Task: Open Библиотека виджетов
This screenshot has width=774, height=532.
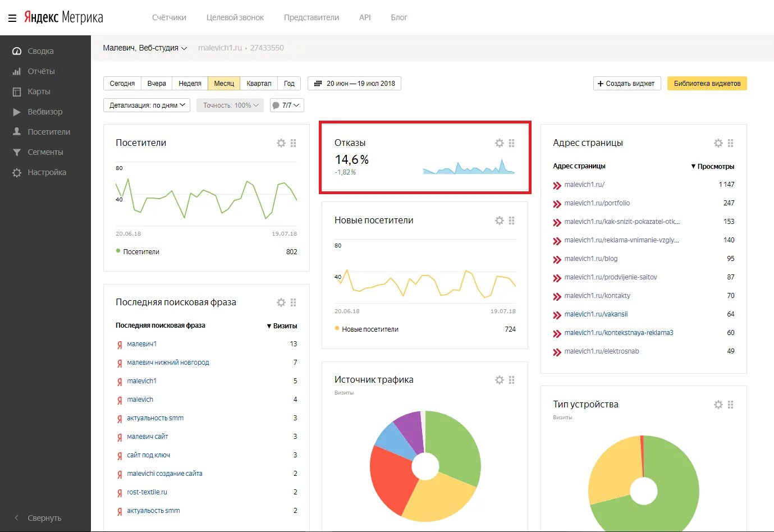Action: [x=707, y=84]
